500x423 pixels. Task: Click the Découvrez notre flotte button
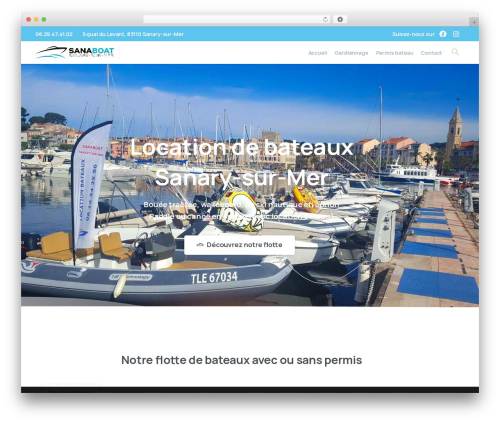239,245
